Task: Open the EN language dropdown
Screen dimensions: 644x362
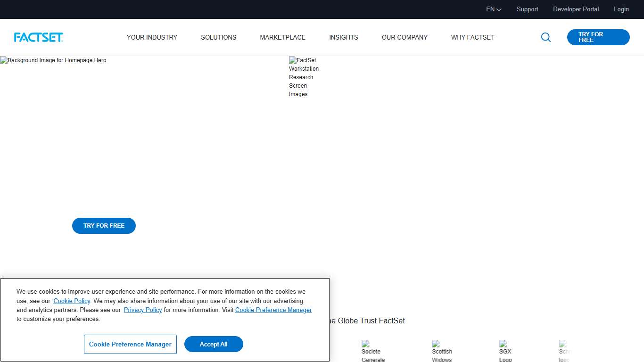Action: click(493, 9)
